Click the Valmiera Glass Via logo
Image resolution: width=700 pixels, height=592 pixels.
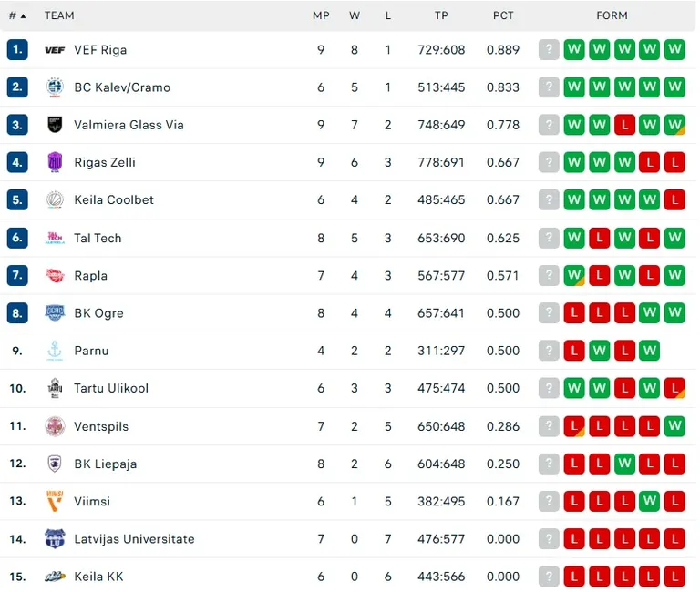coord(55,125)
